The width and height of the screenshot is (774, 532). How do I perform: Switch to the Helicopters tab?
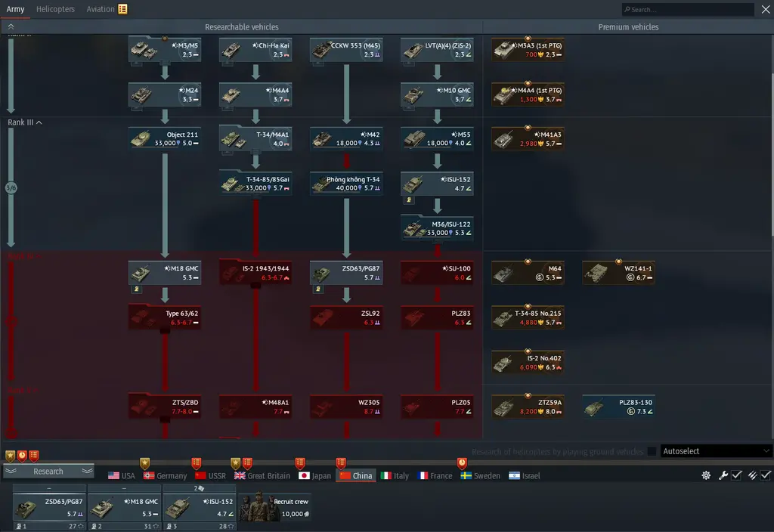55,9
